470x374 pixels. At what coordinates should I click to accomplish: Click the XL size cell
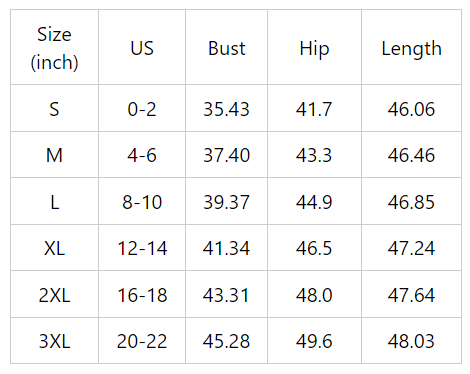click(x=54, y=248)
